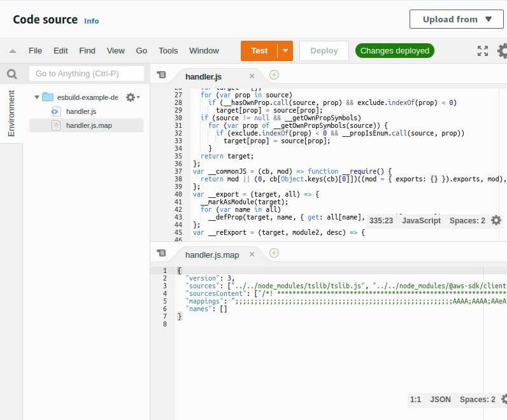Open the Find menu

click(87, 51)
